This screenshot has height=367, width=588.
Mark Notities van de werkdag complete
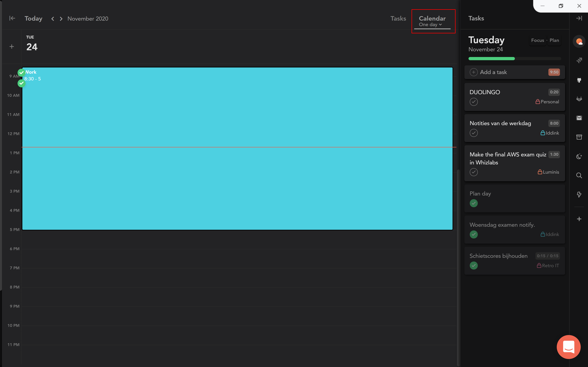pos(473,133)
